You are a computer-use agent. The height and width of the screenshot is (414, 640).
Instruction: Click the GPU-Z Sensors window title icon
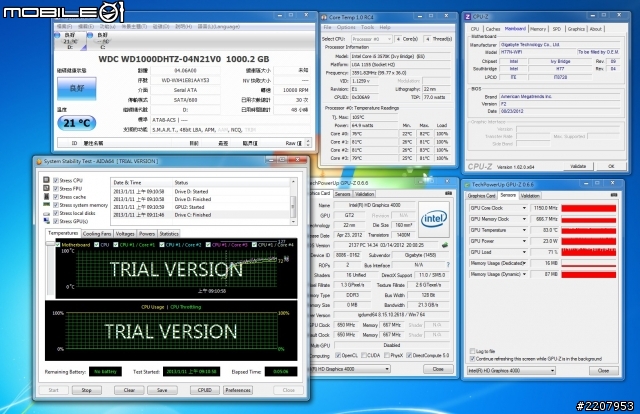(x=467, y=185)
